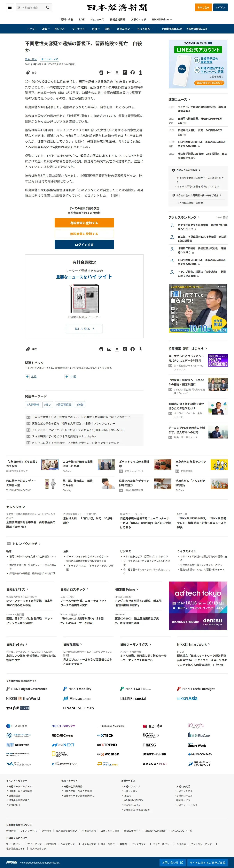
Task: Open the 日経ビジネス section heading
Action: pos(17,589)
